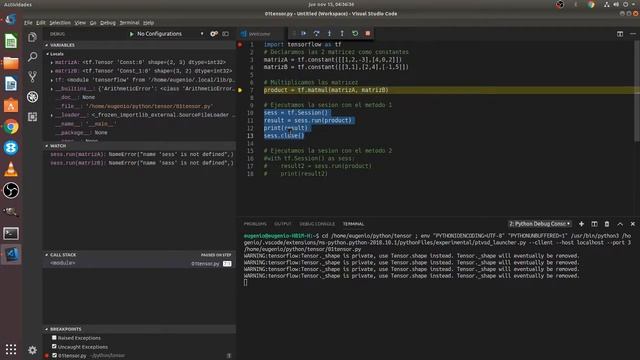This screenshot has width=640, height=360.
Task: Step out in debug toolbar
Action: (x=342, y=33)
